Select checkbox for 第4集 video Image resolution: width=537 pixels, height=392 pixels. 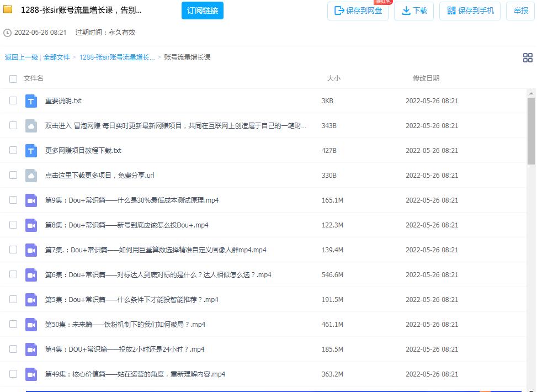(13, 349)
